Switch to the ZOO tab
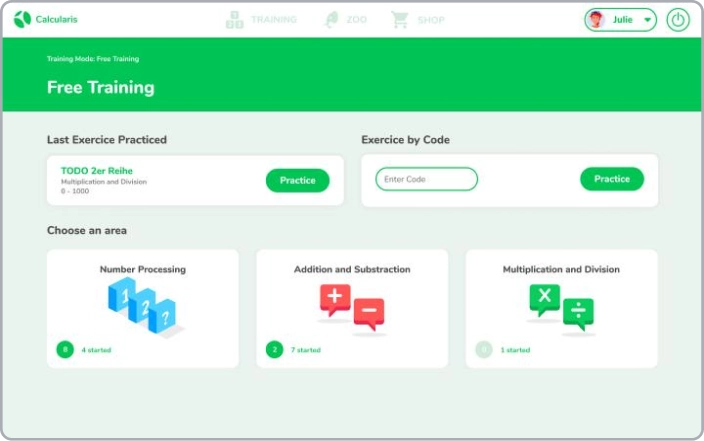 pyautogui.click(x=356, y=20)
